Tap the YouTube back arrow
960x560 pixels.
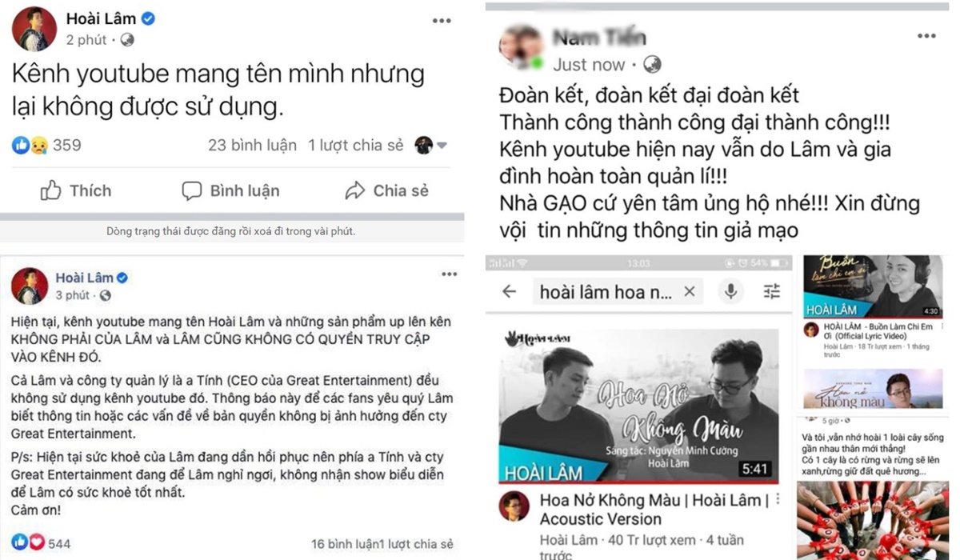tap(510, 292)
